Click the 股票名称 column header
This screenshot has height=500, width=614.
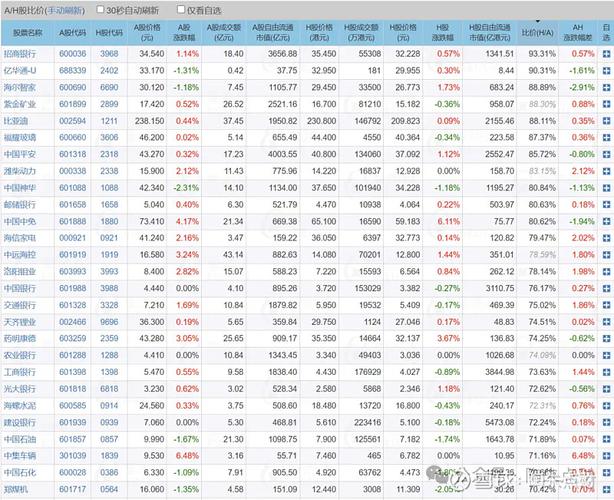pyautogui.click(x=27, y=33)
